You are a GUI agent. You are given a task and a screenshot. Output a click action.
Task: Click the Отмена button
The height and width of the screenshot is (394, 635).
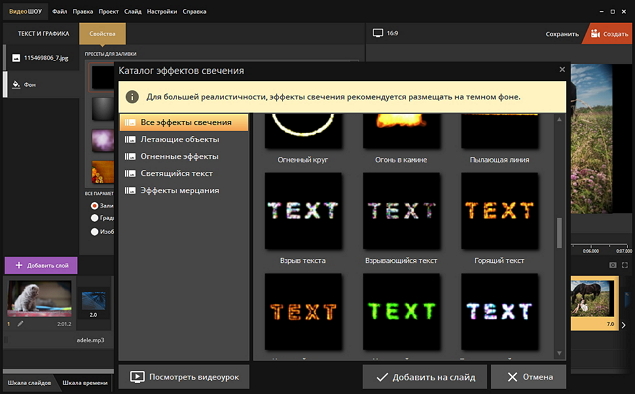coord(528,377)
